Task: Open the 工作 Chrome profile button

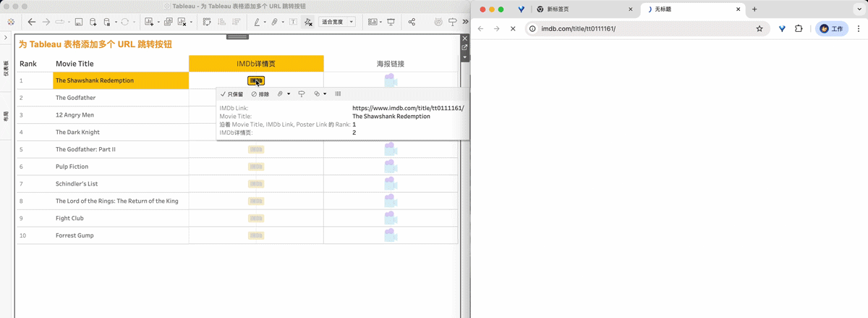Action: [x=832, y=29]
